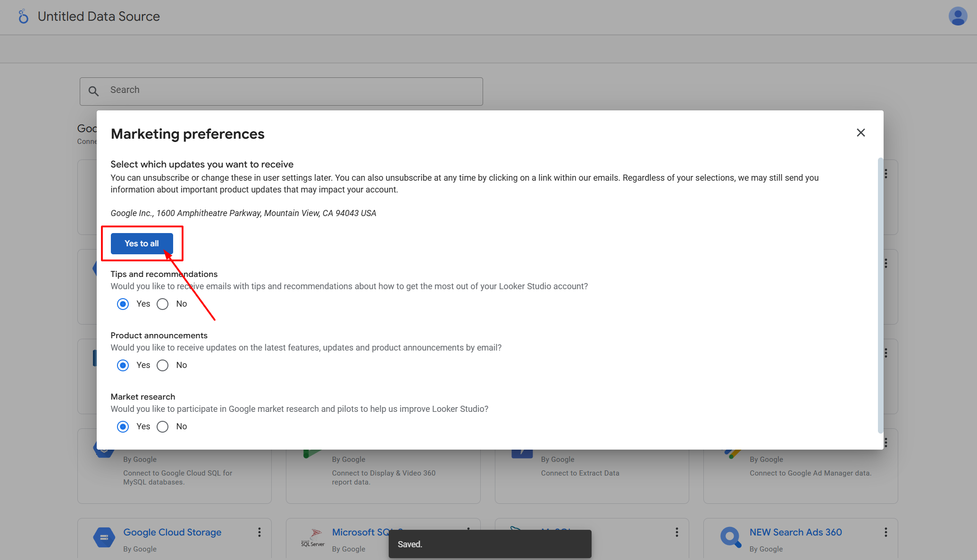Viewport: 977px width, 560px height.
Task: Open more options for NEW Search Ads 360
Action: click(885, 532)
